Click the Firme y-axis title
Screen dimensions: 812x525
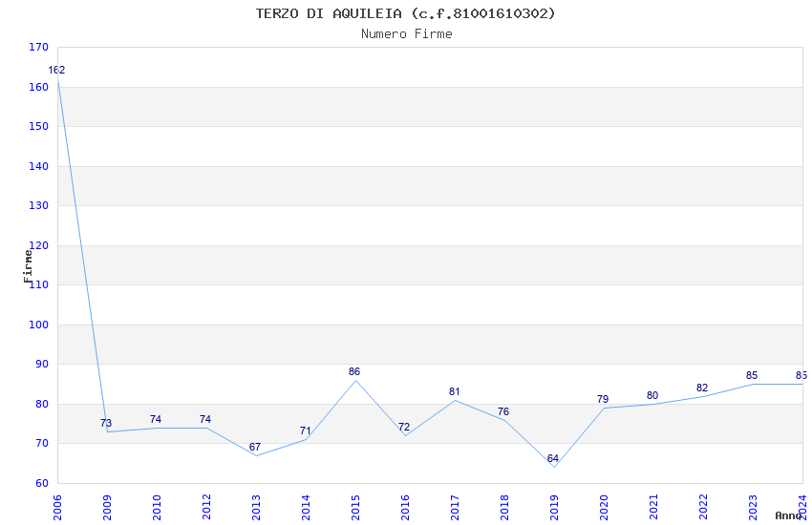28,266
